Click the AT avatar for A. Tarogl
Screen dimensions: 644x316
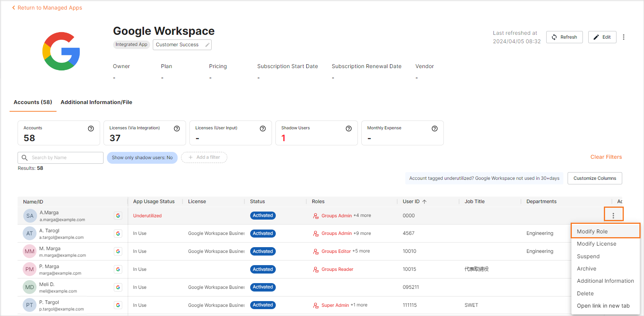(x=30, y=233)
